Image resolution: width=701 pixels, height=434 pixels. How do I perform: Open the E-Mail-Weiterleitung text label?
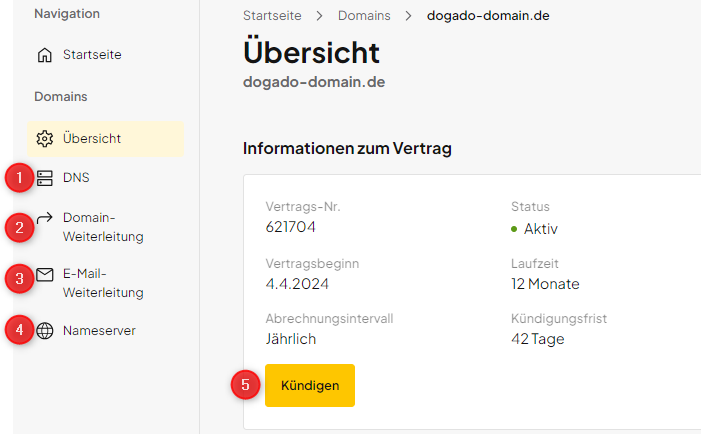103,283
